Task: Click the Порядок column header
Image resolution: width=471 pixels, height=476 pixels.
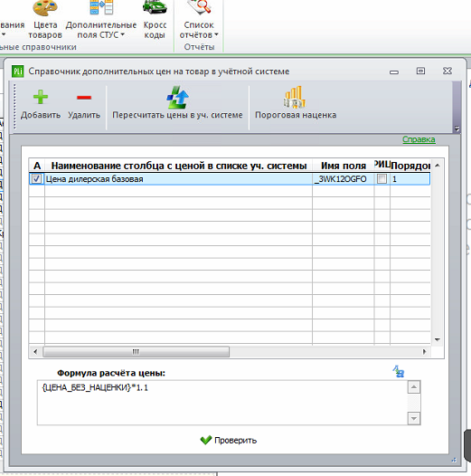Action: (x=410, y=166)
